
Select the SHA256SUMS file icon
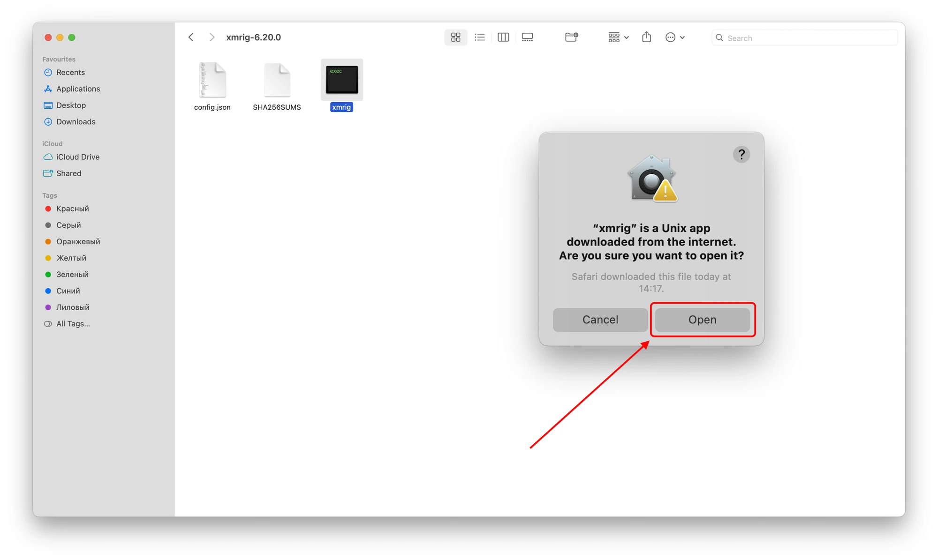tap(277, 81)
